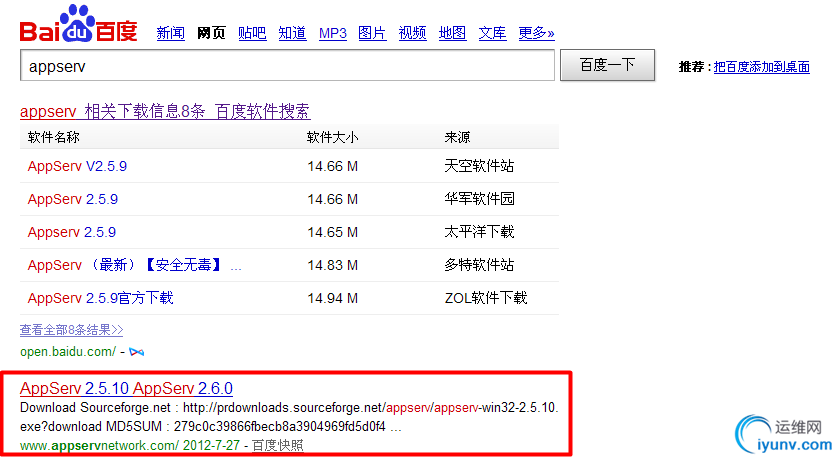
Task: Click ZOL软件下载 source cell
Action: (486, 298)
